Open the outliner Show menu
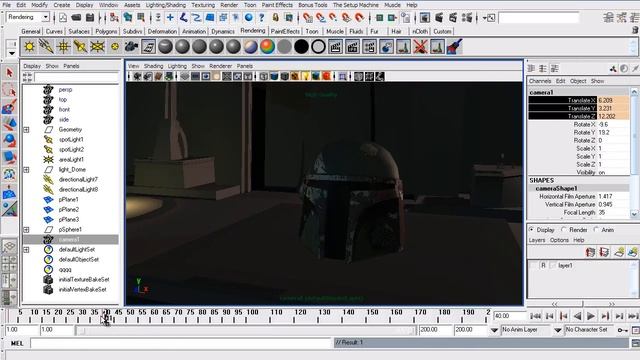This screenshot has height=360, width=640. (x=52, y=66)
